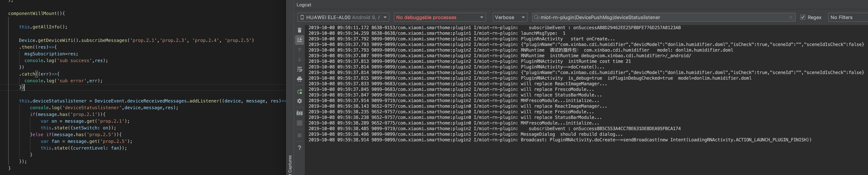The height and width of the screenshot is (175, 868).
Task: Restart the logcat session
Action: coord(299,91)
